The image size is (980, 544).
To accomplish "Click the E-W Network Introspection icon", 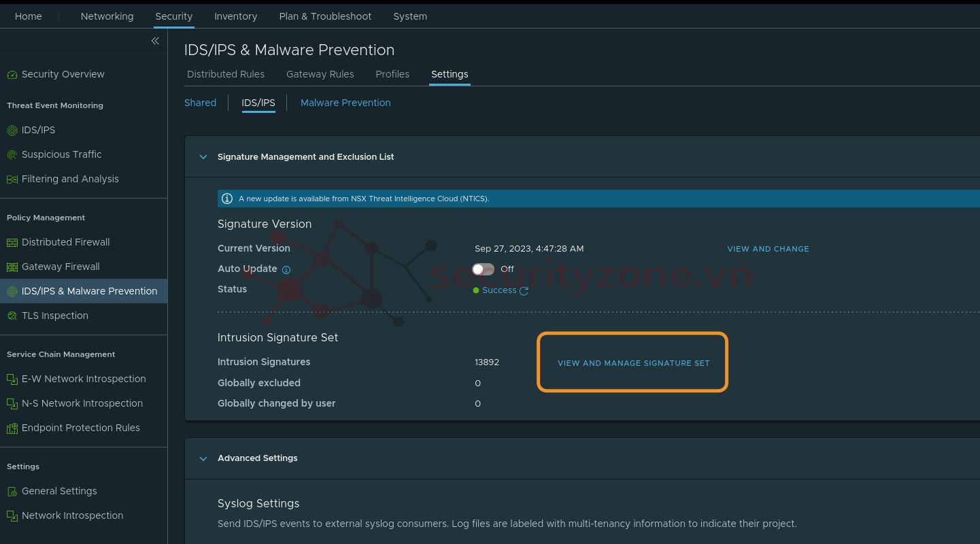I will 12,379.
